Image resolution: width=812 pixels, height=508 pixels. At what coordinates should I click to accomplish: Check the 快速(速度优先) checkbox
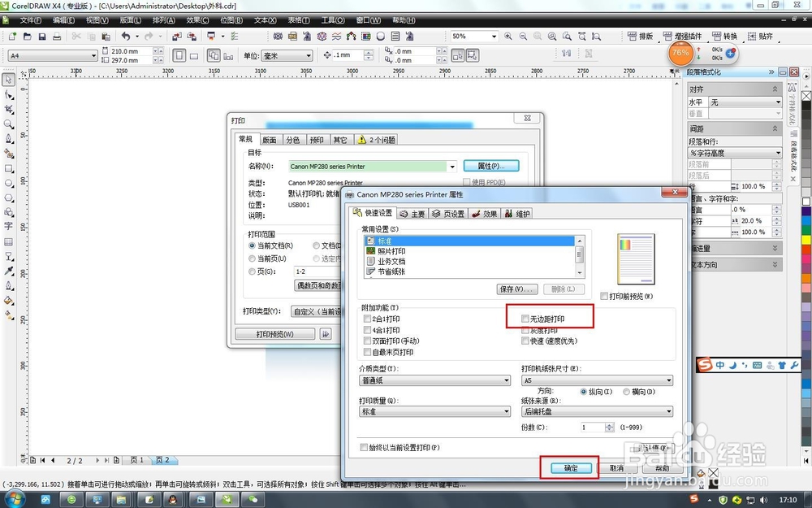click(525, 341)
